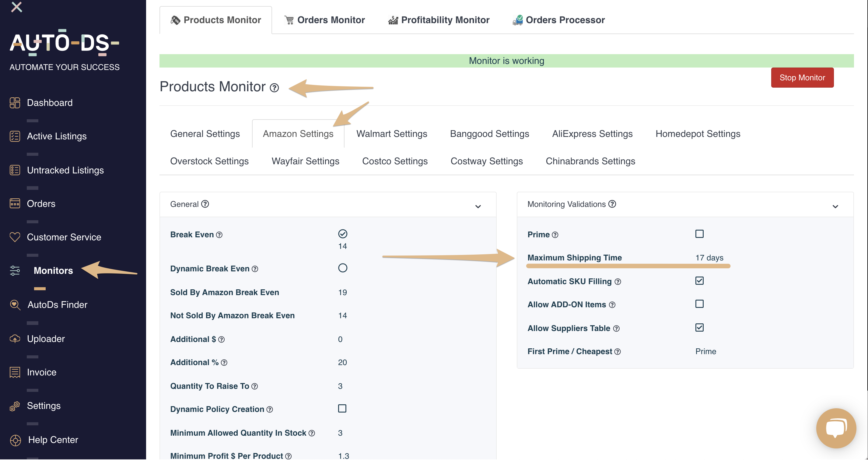Click the Active Listings checklist icon
The width and height of the screenshot is (868, 460).
click(x=15, y=136)
